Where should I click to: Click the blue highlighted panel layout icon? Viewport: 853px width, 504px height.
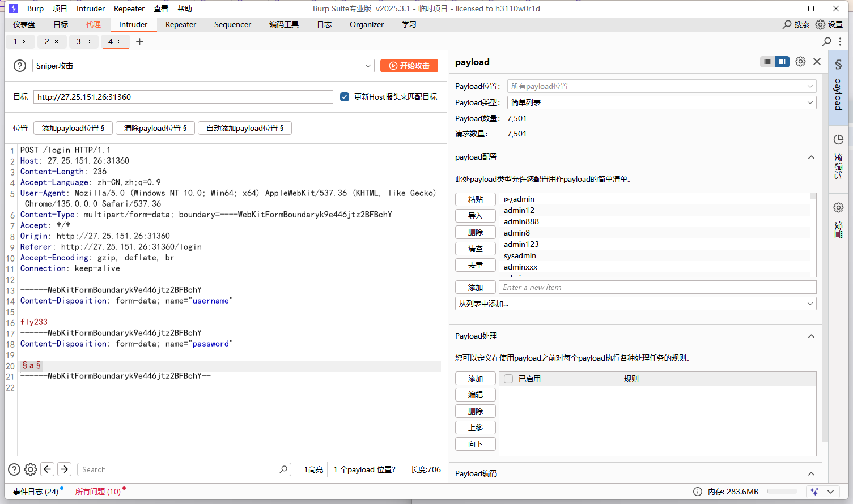tap(782, 62)
